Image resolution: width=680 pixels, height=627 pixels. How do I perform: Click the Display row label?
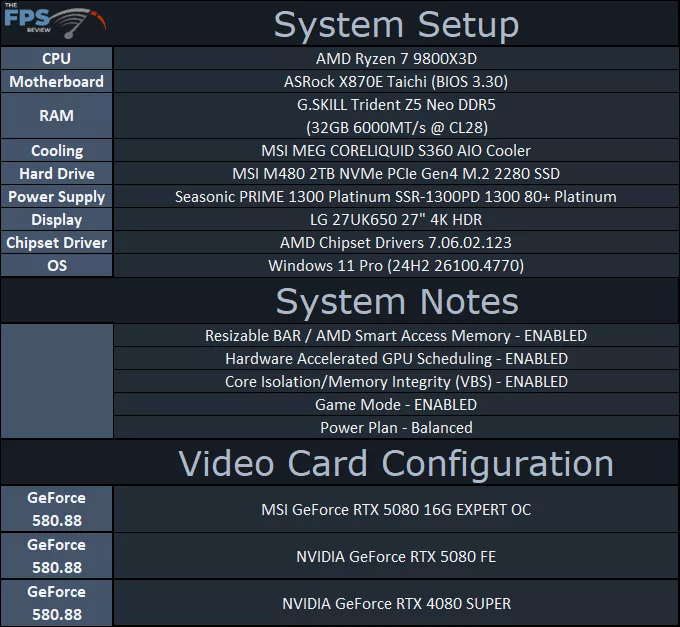click(56, 219)
